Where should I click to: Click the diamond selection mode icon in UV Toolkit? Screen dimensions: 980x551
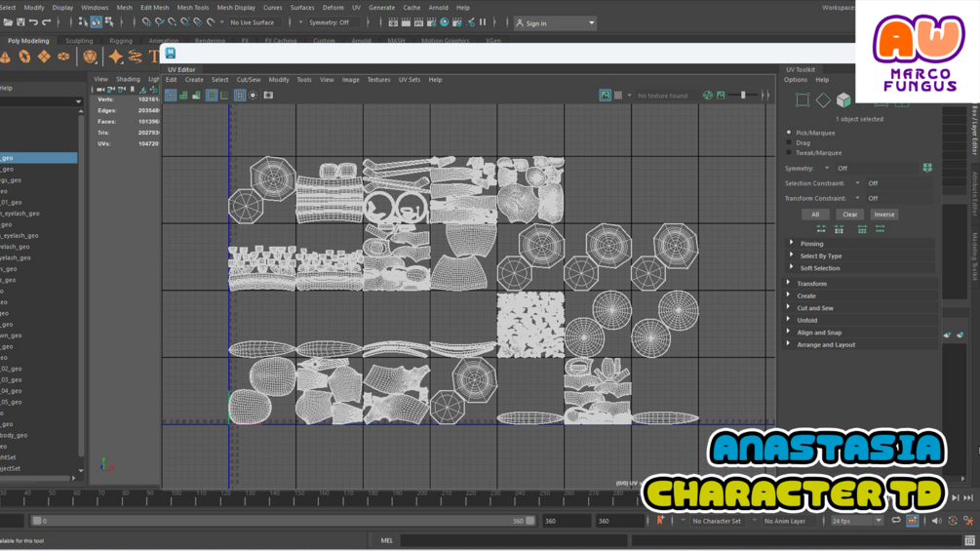point(823,99)
